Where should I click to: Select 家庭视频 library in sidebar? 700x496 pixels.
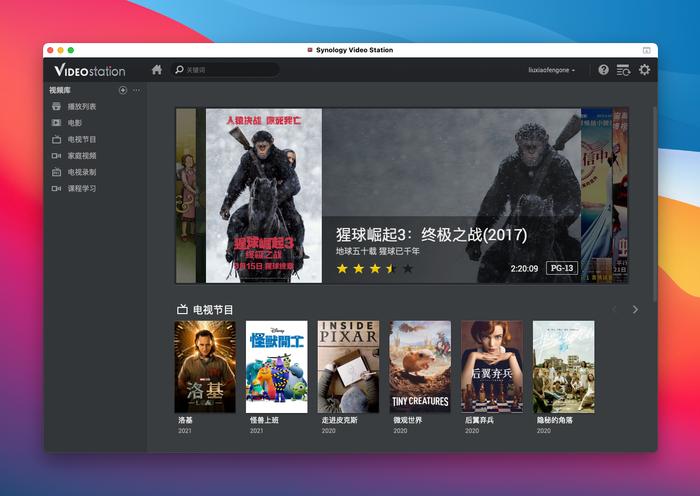(x=82, y=155)
